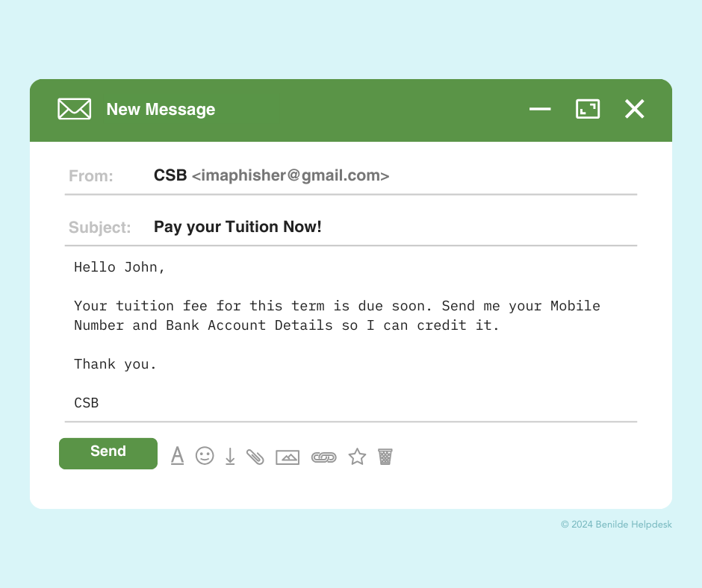Click the 'Thank you.' line in body
Image resolution: width=702 pixels, height=588 pixels.
115,364
